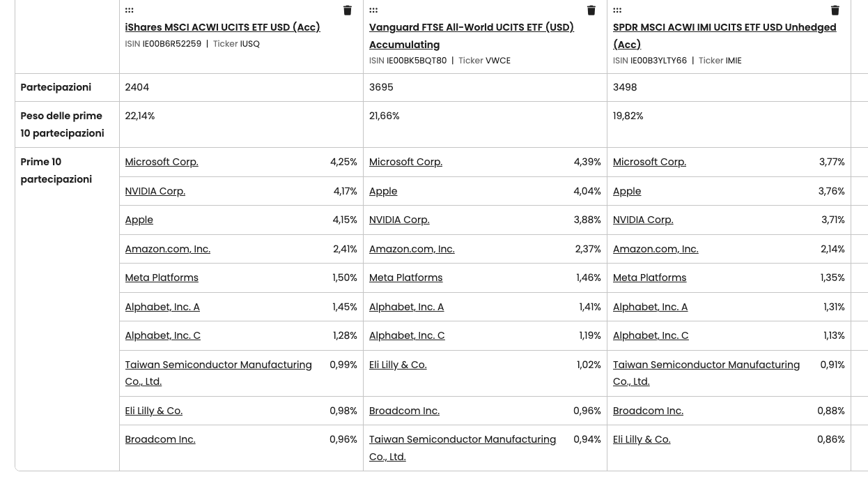Select the drag handle above SPDR MSCI ACWI IMI

pyautogui.click(x=617, y=10)
